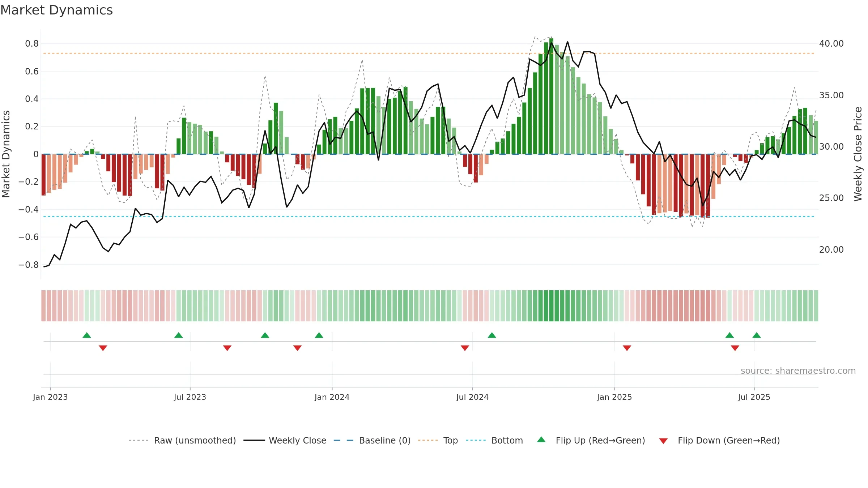The image size is (868, 488).
Task: Click the 20.00 price axis tick label
Action: coord(831,250)
